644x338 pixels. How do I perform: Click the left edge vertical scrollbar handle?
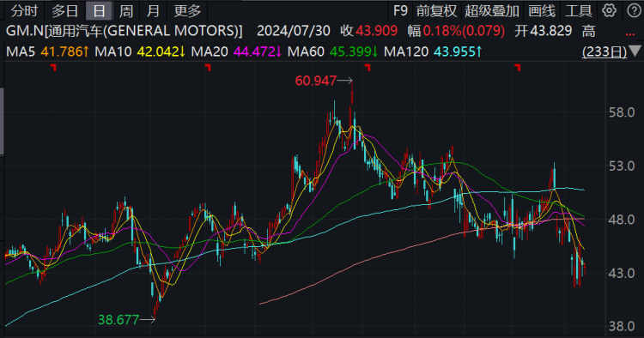click(x=2, y=121)
